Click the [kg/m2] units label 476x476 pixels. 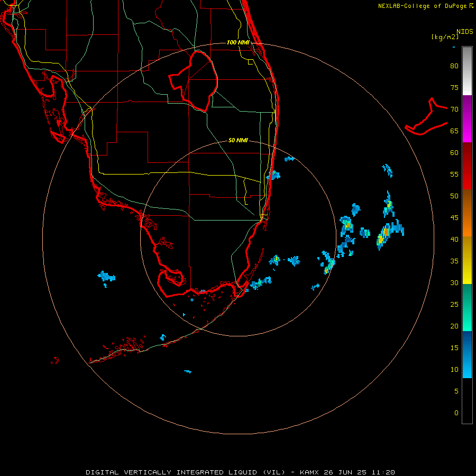tap(445, 37)
